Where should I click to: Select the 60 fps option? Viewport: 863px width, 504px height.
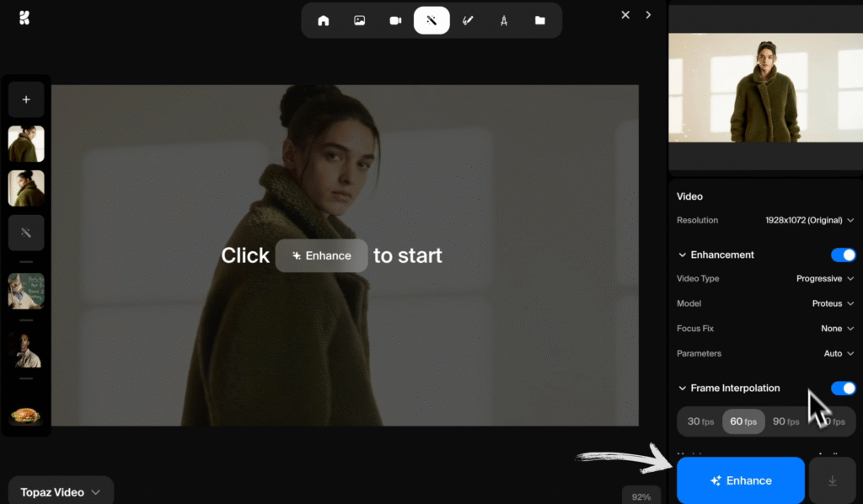[x=743, y=421]
